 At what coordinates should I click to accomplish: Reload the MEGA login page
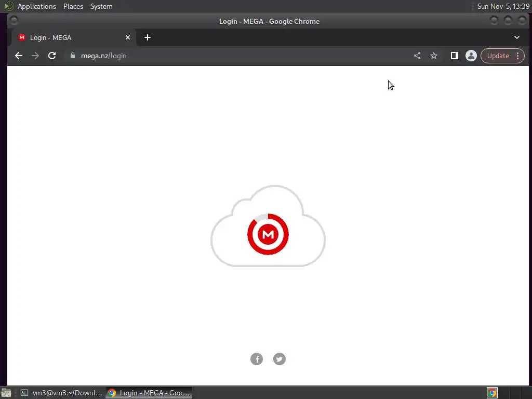pos(52,56)
